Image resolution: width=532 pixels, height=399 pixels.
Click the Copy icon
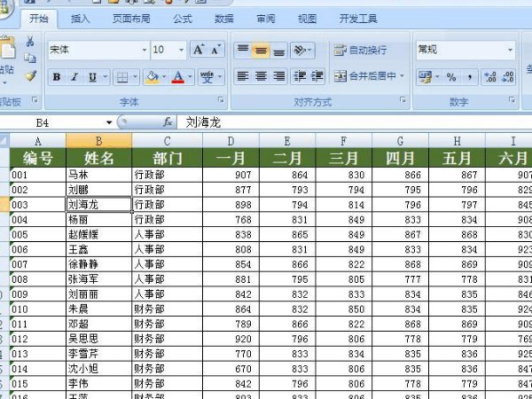point(30,58)
